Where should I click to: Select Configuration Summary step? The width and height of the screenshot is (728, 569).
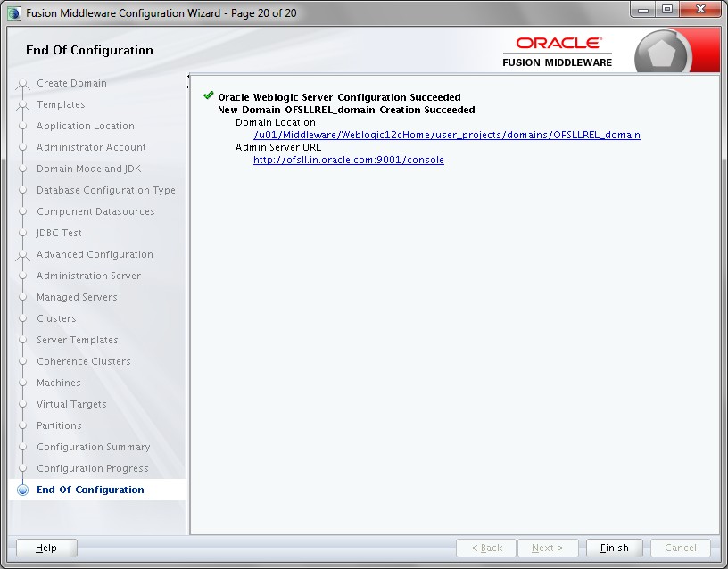(x=94, y=447)
